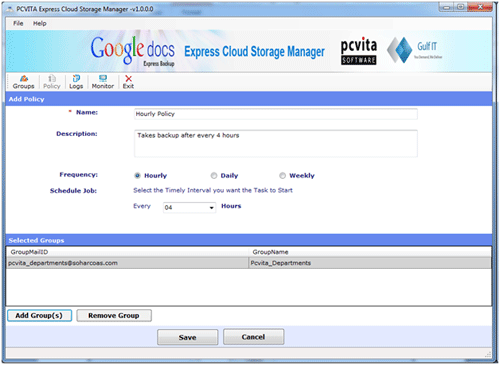The width and height of the screenshot is (500, 365).
Task: Click the Add Group(s) button
Action: point(39,315)
